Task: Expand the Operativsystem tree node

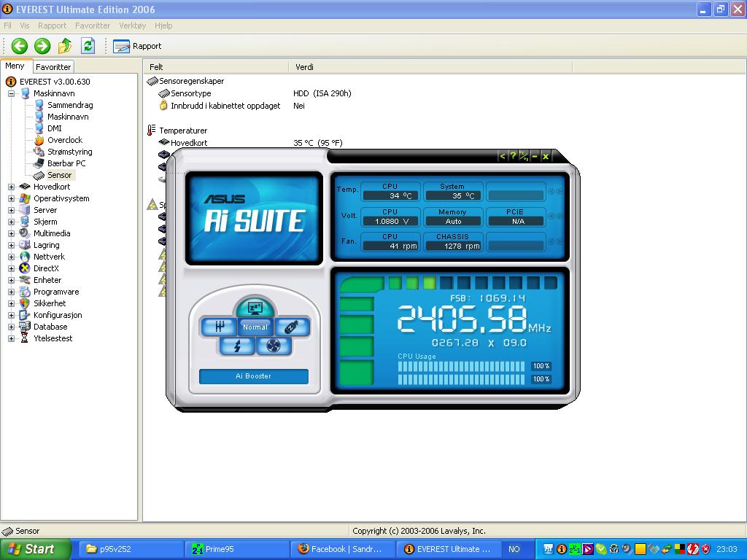Action: coord(11,198)
